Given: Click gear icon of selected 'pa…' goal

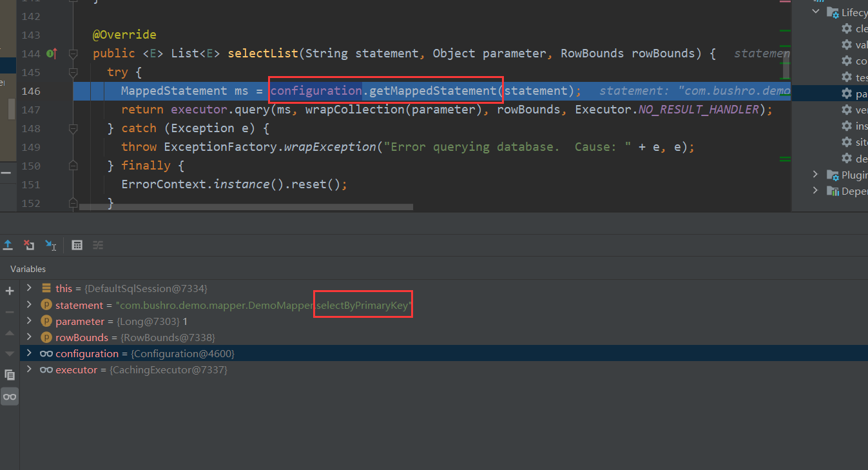Looking at the screenshot, I should 847,93.
